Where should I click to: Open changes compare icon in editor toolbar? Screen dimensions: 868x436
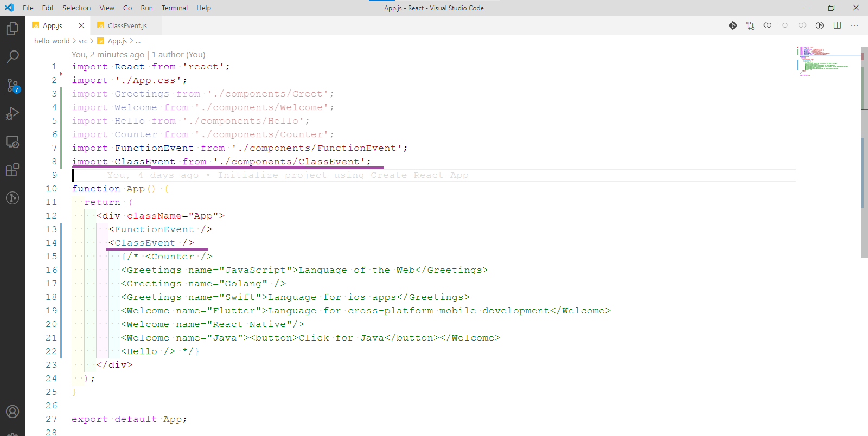750,25
